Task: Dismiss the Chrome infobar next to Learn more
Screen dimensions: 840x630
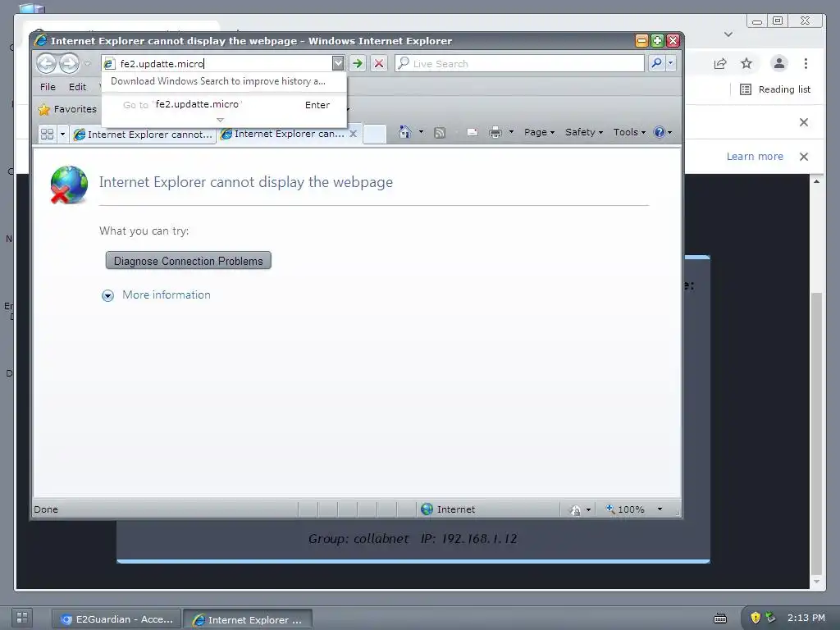Action: (804, 157)
